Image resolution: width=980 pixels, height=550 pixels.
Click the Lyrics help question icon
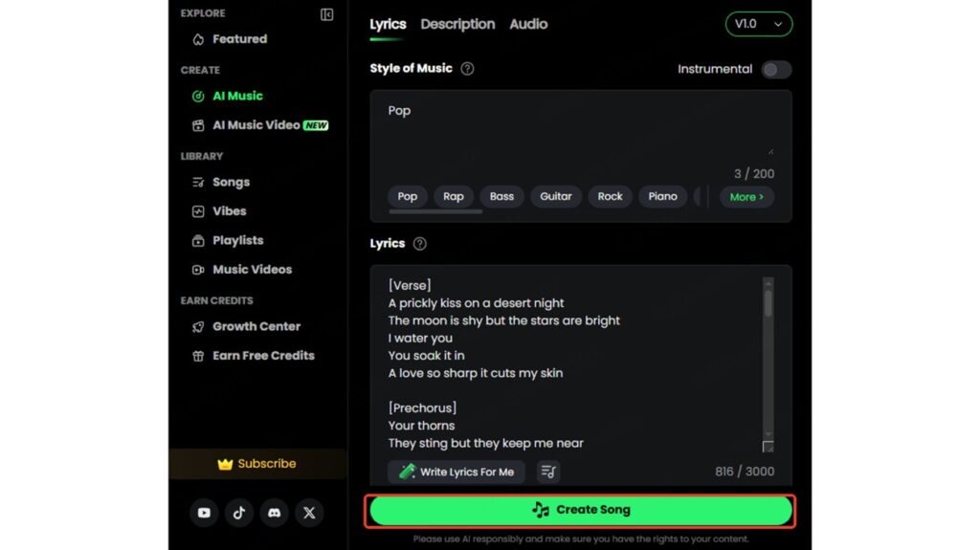click(x=419, y=244)
